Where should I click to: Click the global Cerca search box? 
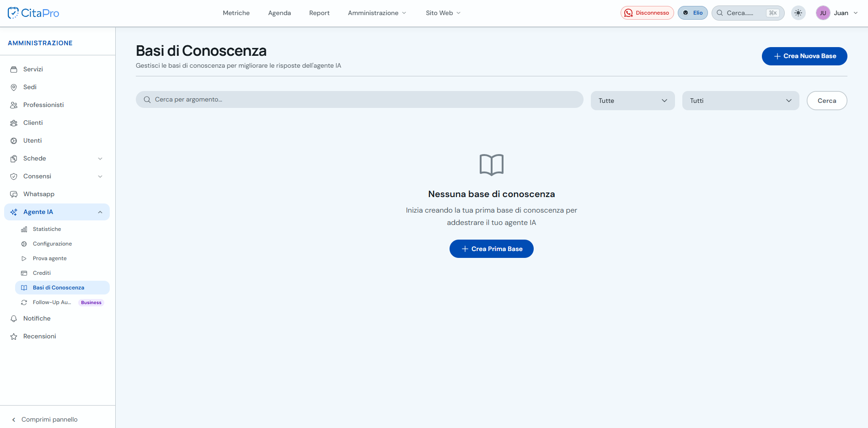[x=748, y=13]
